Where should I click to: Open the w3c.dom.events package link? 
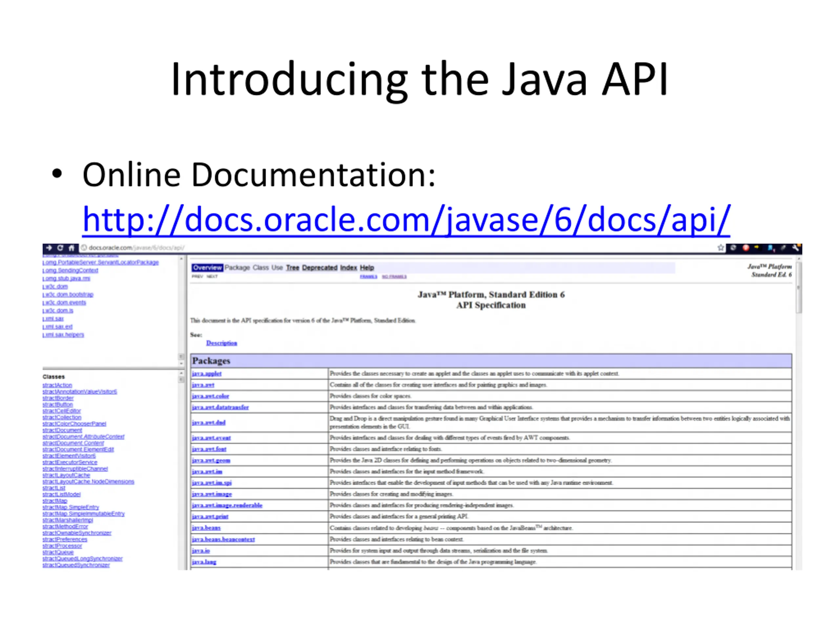(x=64, y=302)
